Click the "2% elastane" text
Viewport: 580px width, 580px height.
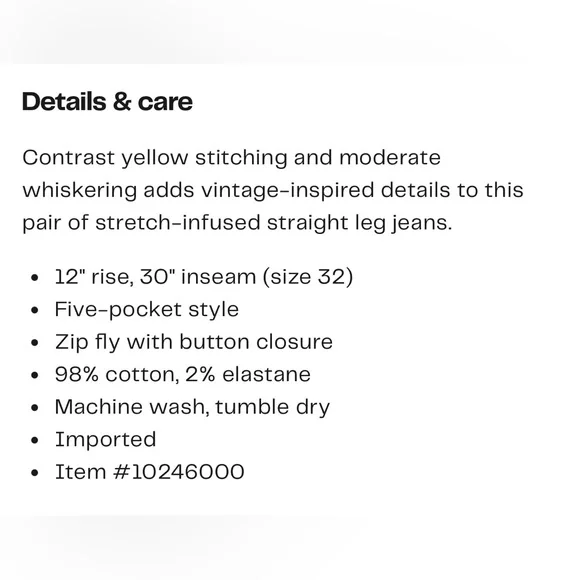pos(247,374)
